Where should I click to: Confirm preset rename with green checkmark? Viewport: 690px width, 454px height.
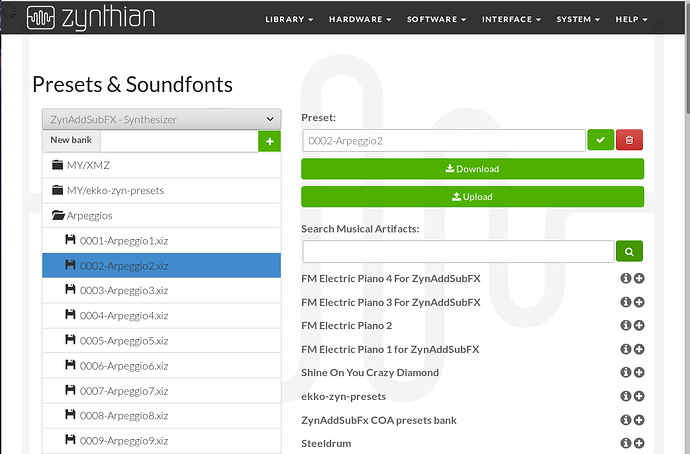600,140
